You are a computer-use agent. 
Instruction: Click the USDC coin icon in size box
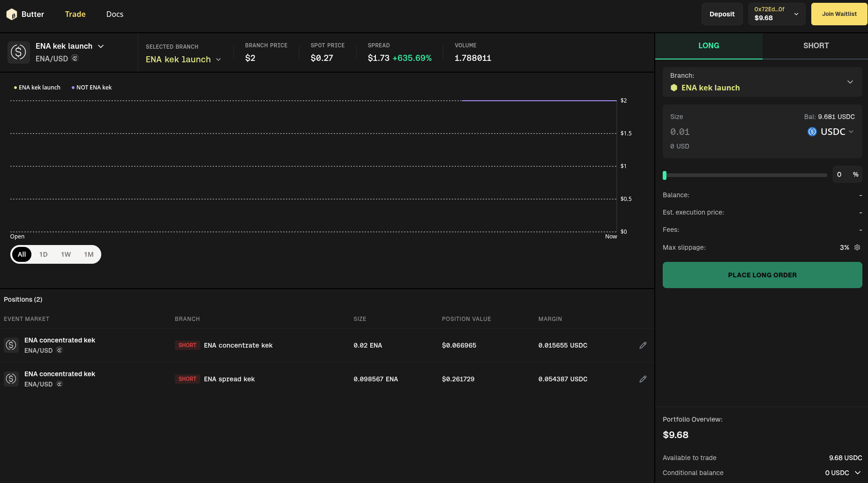[x=812, y=132]
